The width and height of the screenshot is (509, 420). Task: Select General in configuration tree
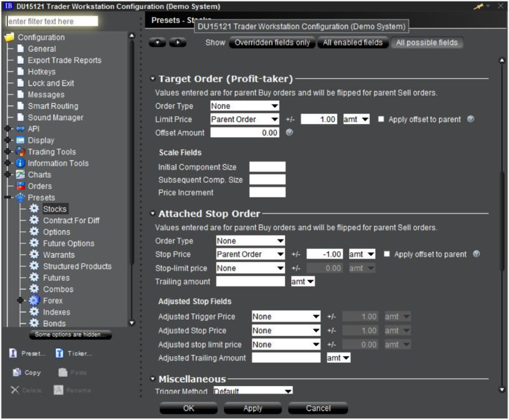pos(42,49)
